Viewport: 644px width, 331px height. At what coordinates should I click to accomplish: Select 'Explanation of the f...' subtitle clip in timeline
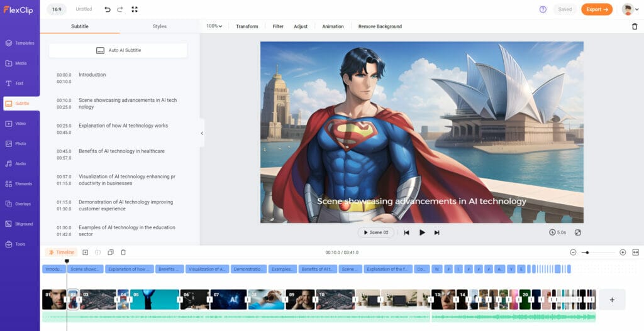pyautogui.click(x=387, y=269)
